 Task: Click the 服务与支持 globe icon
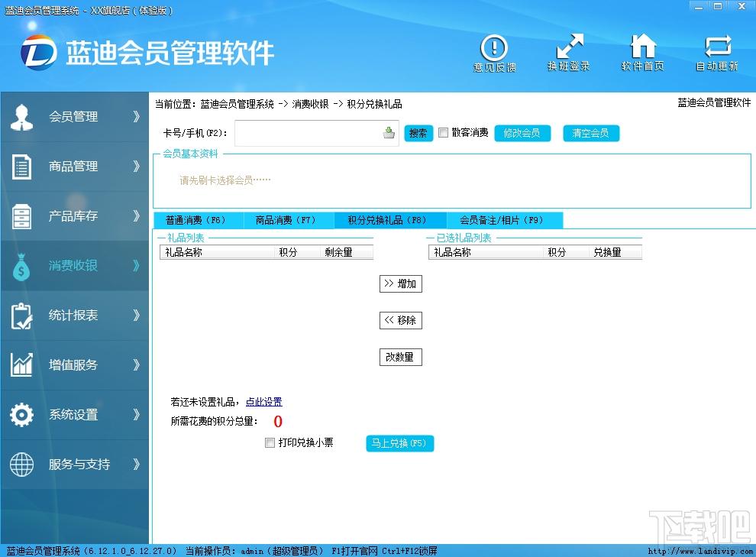coord(21,465)
